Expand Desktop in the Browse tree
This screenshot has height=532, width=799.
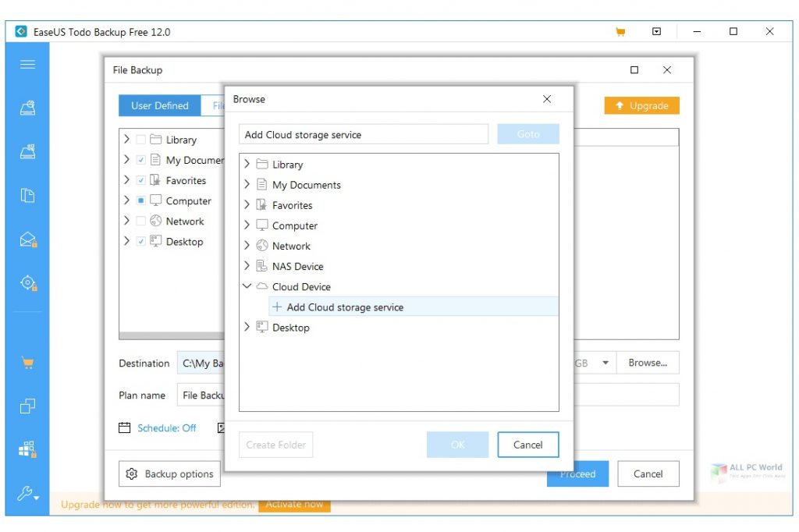247,327
